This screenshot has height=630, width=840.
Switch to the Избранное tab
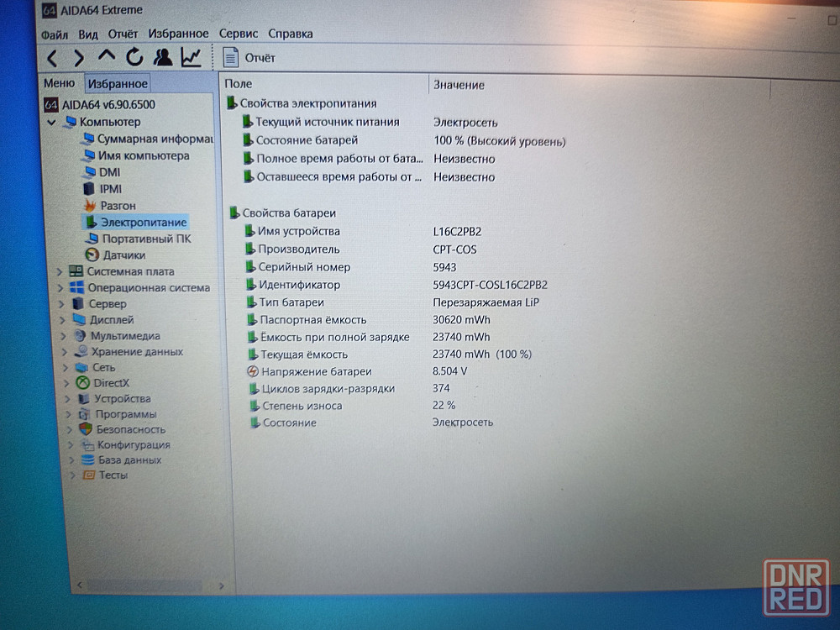coord(118,83)
